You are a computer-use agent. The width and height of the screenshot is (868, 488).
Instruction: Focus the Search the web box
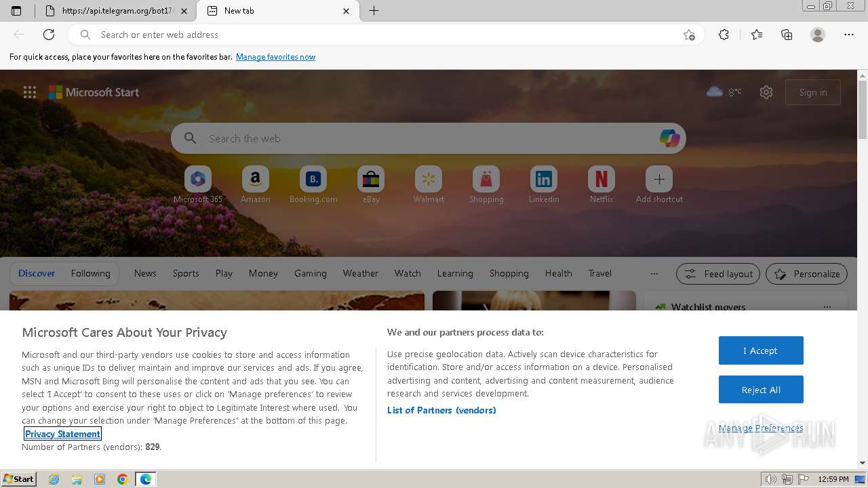(x=429, y=138)
